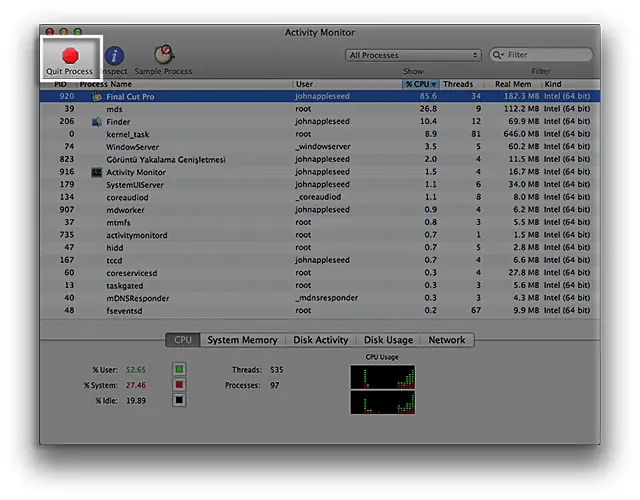Select the activitymonitord process
Image resolution: width=640 pixels, height=500 pixels.
click(137, 235)
